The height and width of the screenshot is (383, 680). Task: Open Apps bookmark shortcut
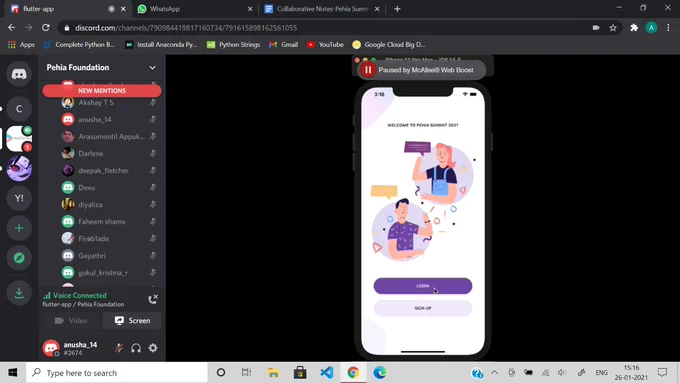21,45
